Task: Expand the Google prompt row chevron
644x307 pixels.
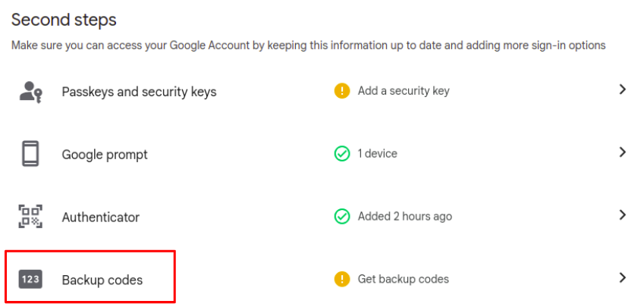Action: click(x=623, y=152)
